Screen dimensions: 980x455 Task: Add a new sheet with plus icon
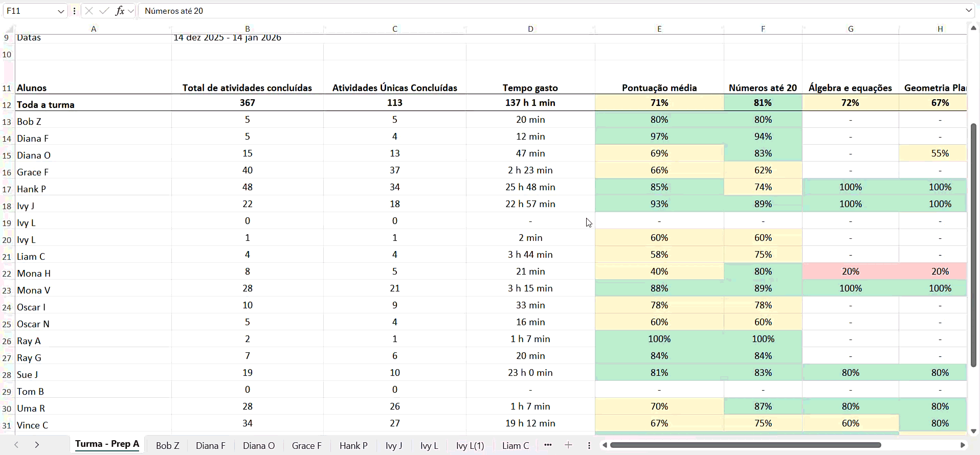pos(568,445)
